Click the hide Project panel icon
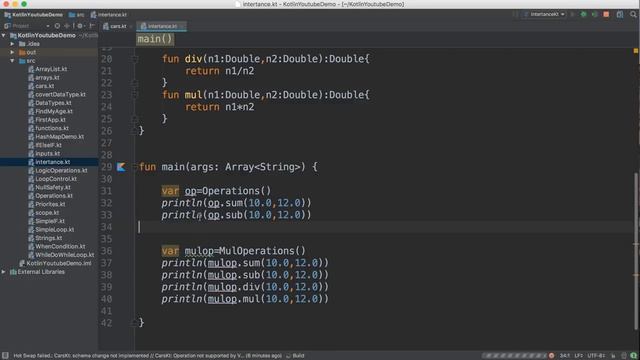Viewport: 640px width, 360px height. 92,26
